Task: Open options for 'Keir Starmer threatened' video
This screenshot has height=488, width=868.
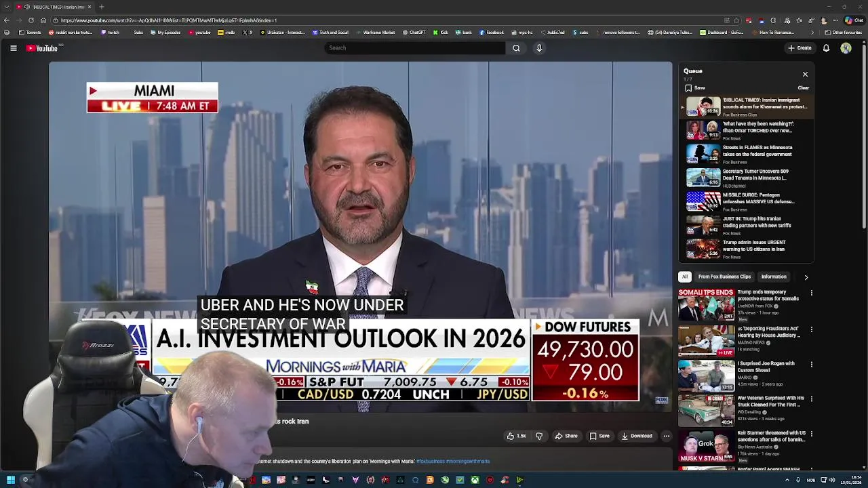Action: point(811,434)
